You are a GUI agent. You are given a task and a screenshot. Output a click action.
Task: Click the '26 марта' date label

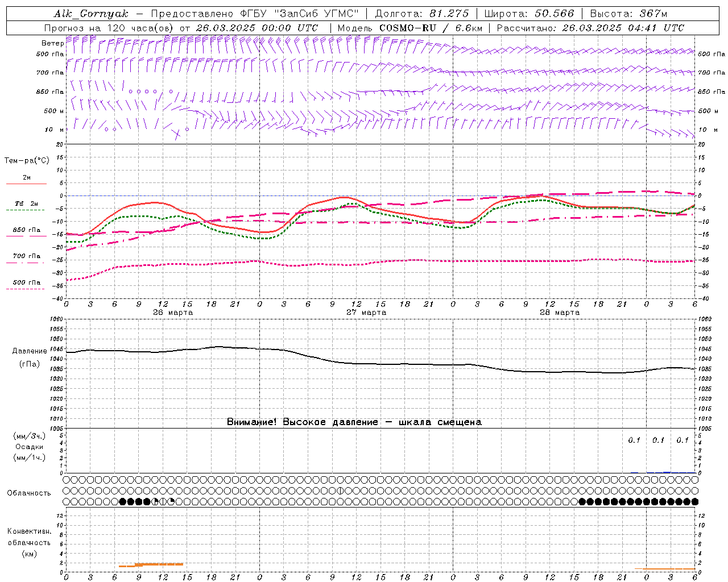pos(173,313)
